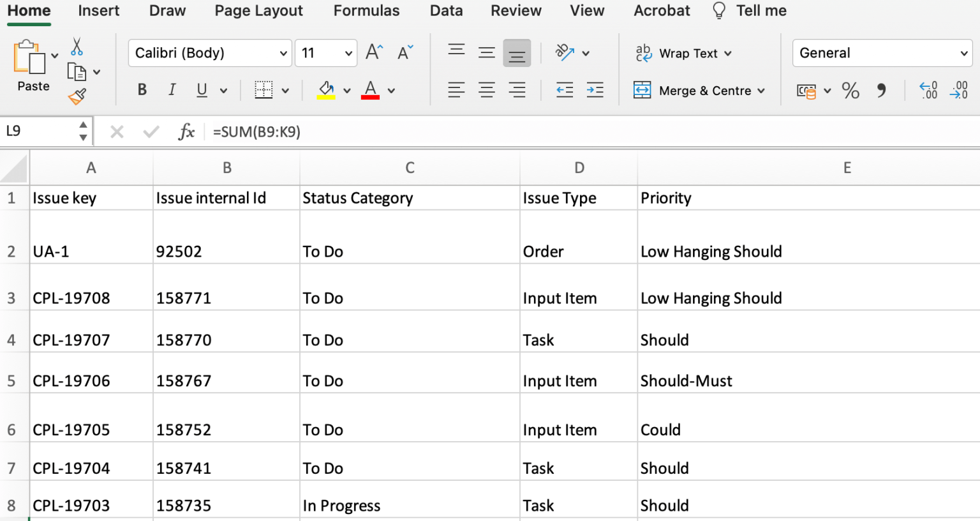Image resolution: width=980 pixels, height=521 pixels.
Task: Open the Data ribbon tab
Action: [446, 10]
